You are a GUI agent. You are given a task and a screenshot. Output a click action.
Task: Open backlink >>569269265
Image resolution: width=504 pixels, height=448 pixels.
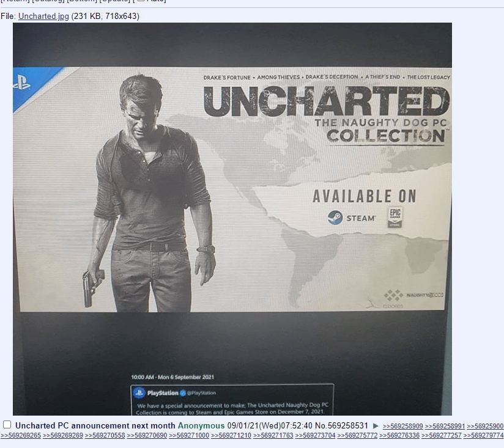click(20, 436)
